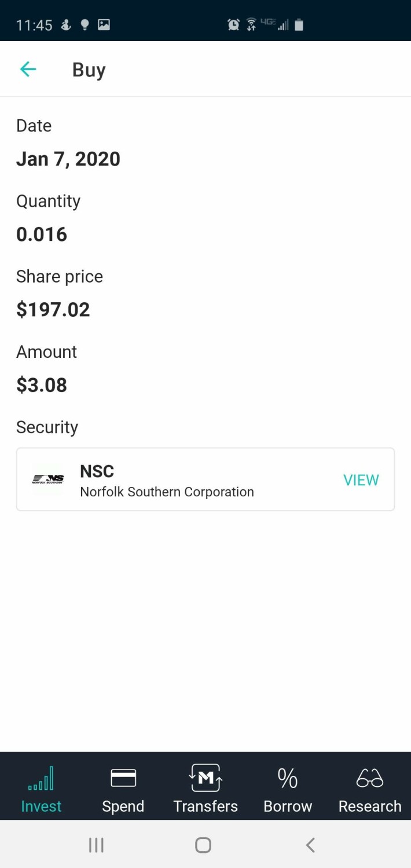Click VIEW on the NSC security card
411x868 pixels.
pos(361,480)
